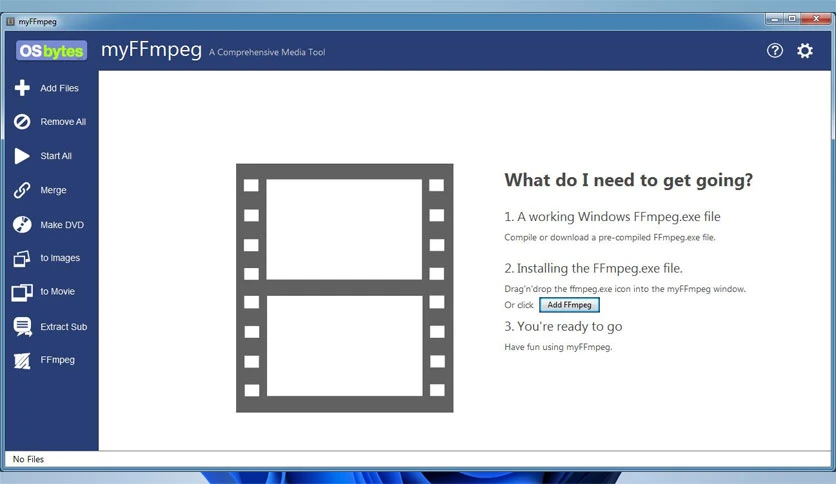Image resolution: width=836 pixels, height=484 pixels.
Task: Click the Merge chain link icon
Action: (22, 190)
